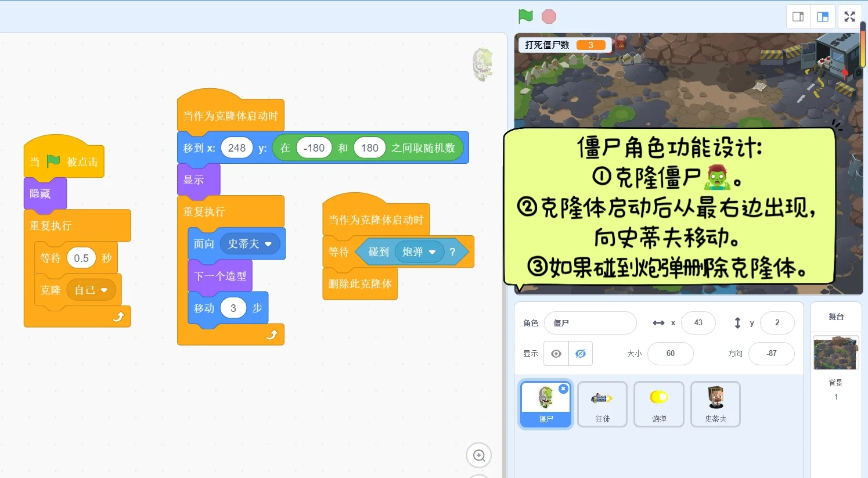
Task: Delete 僵尸 sprite using its x badge
Action: point(563,389)
